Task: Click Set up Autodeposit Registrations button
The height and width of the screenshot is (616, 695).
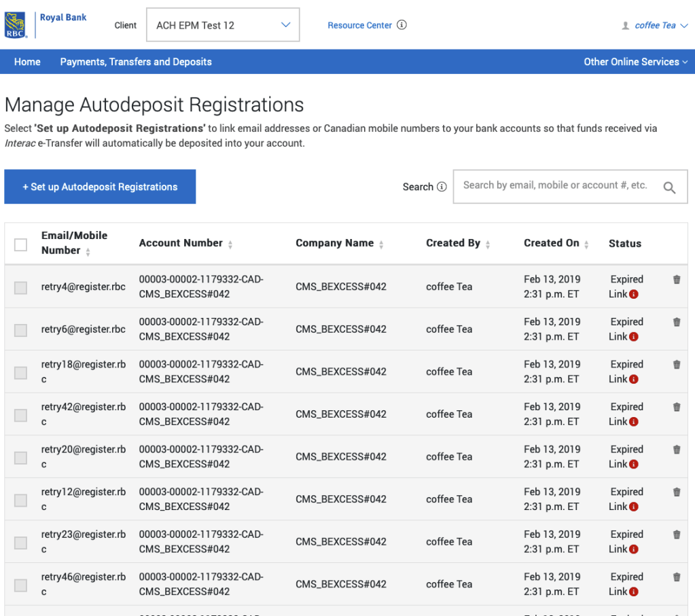Action: coord(100,187)
